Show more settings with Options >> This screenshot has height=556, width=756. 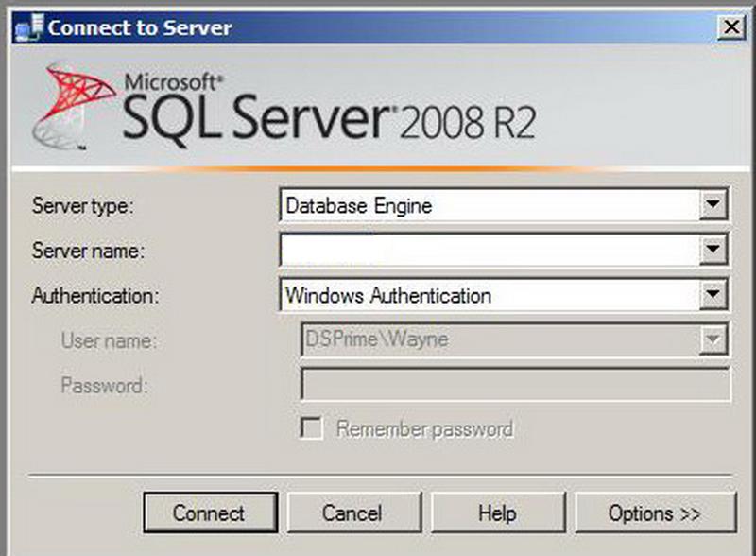(655, 513)
